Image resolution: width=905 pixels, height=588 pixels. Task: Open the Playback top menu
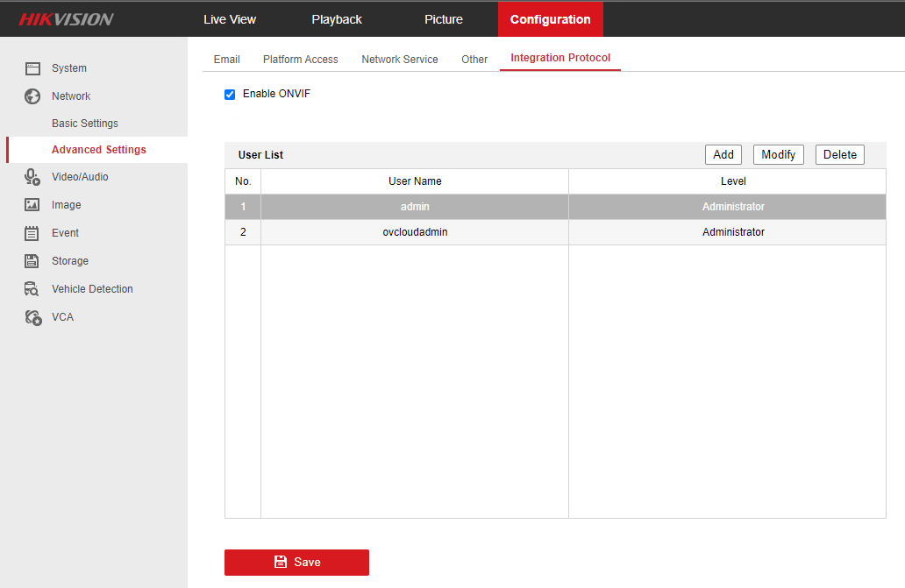[x=337, y=19]
